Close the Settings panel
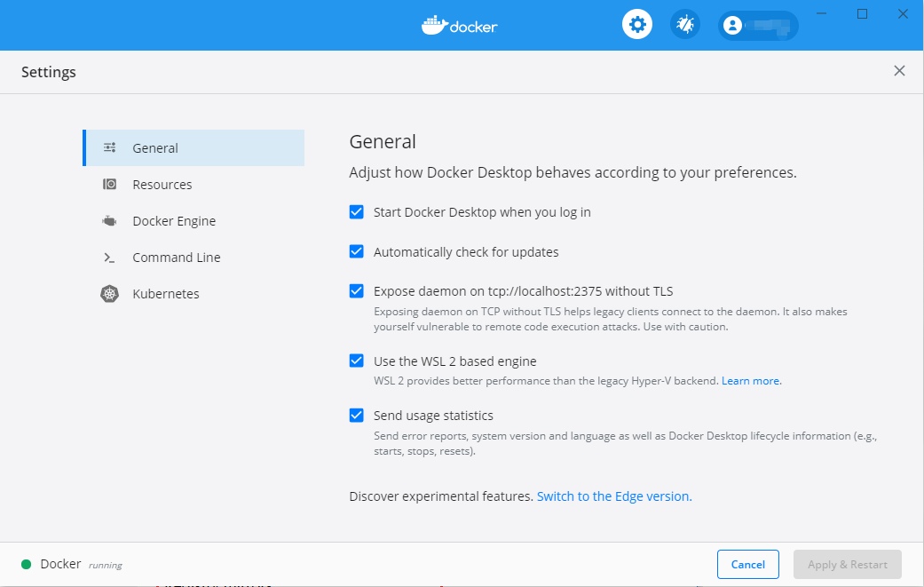This screenshot has height=587, width=924. coord(899,71)
